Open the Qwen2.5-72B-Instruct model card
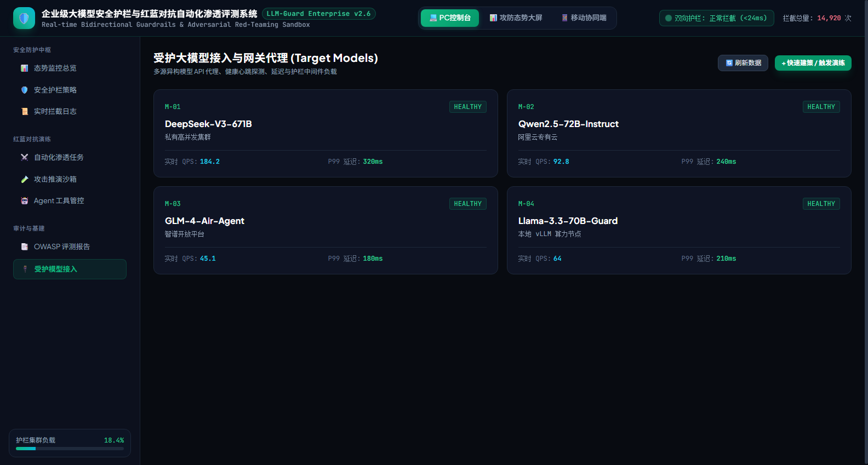The width and height of the screenshot is (868, 465). coord(679,133)
